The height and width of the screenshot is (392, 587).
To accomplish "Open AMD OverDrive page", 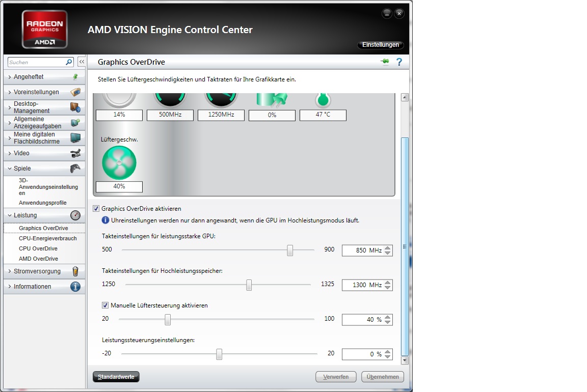I will click(x=39, y=259).
